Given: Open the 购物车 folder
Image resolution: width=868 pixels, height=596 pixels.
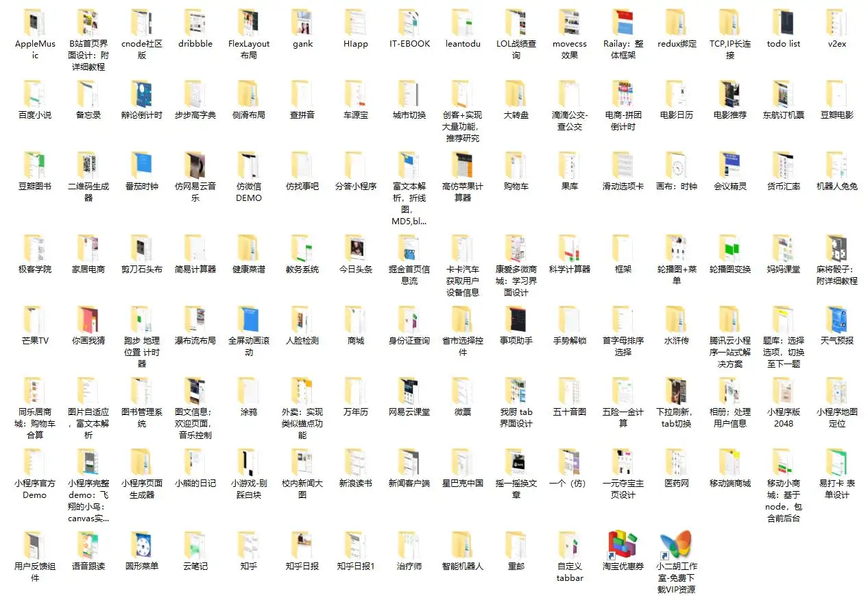Looking at the screenshot, I should click(x=516, y=165).
